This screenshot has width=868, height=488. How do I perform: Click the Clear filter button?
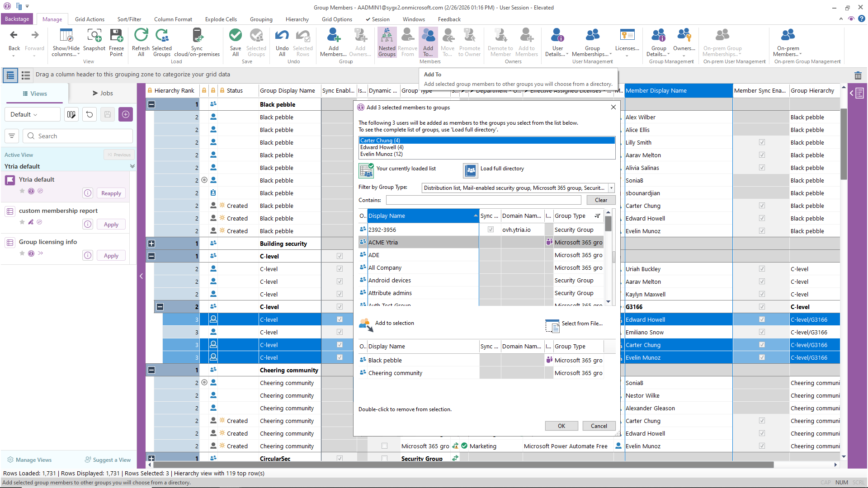coord(601,200)
